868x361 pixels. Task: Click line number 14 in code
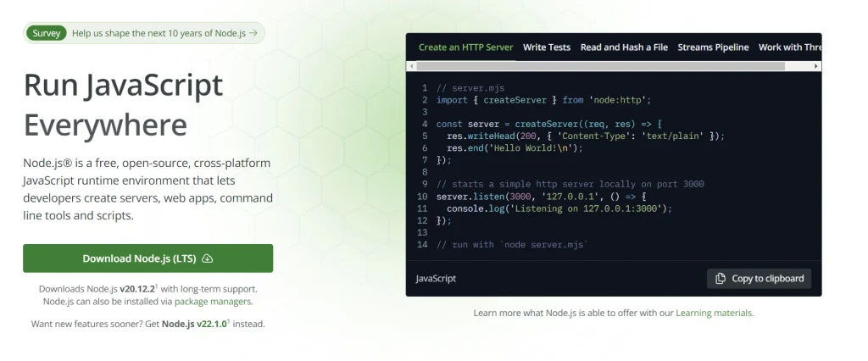click(x=422, y=245)
